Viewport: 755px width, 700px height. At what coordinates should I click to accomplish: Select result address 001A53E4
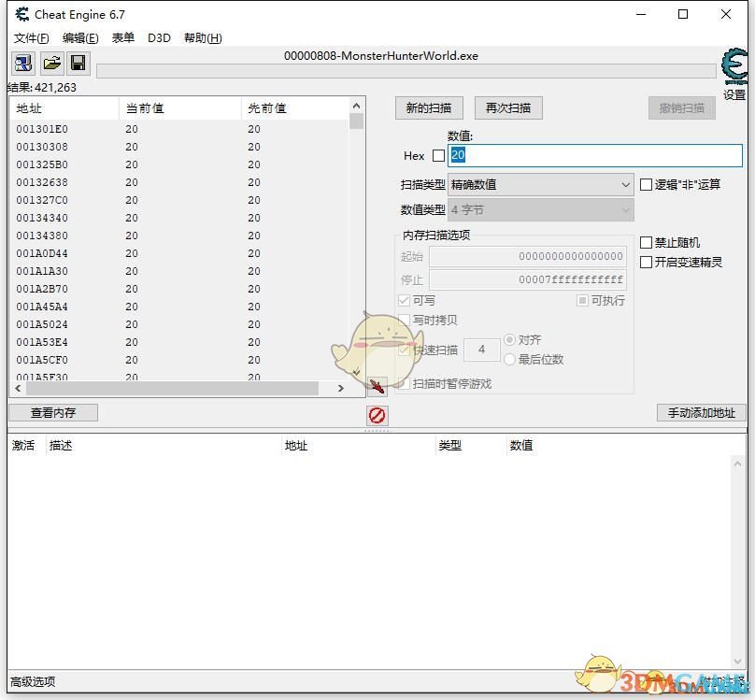tap(42, 343)
